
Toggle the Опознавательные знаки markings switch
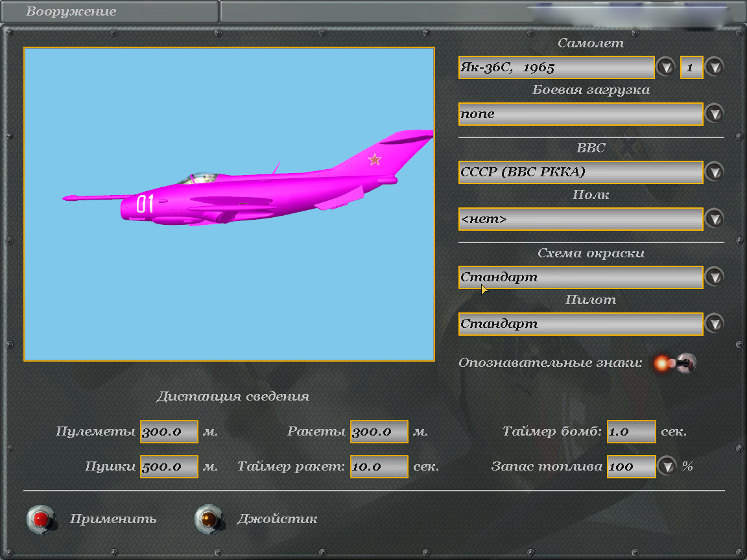coord(674,364)
